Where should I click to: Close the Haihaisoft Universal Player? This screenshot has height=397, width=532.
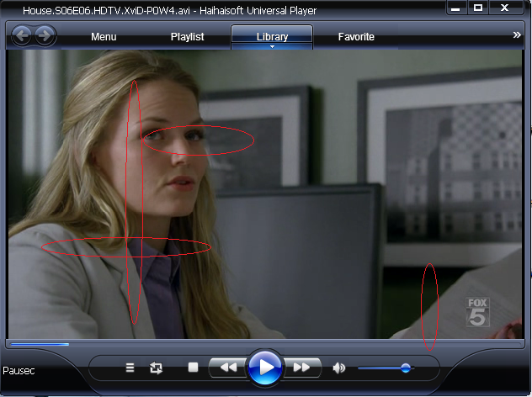(x=507, y=8)
